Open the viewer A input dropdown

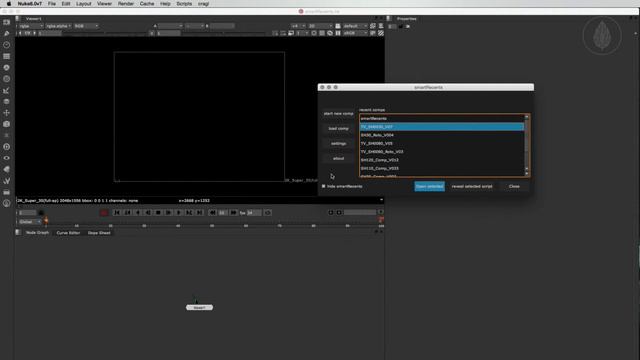(x=170, y=26)
